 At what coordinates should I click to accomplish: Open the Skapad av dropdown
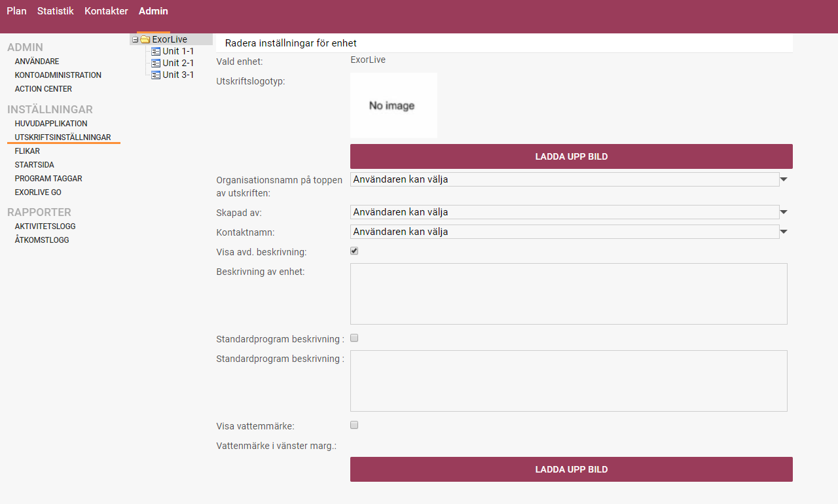pyautogui.click(x=564, y=212)
